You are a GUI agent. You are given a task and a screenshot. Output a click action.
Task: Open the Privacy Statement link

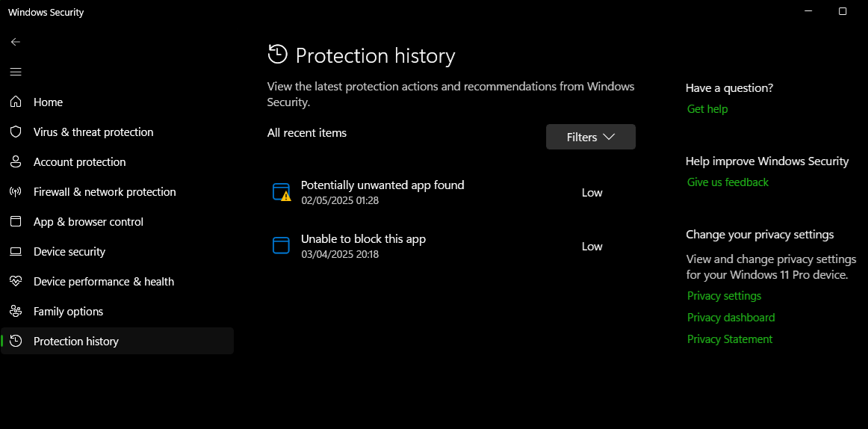pyautogui.click(x=729, y=339)
